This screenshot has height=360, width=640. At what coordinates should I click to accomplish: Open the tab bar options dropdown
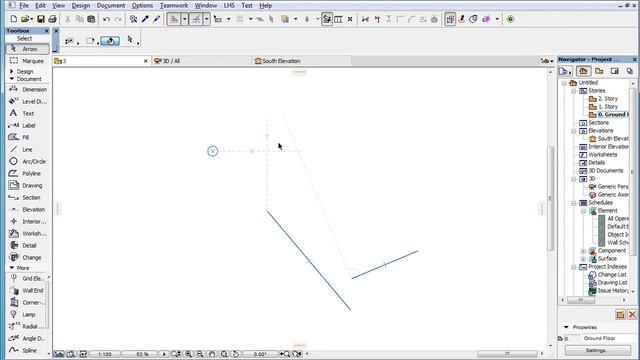click(547, 61)
